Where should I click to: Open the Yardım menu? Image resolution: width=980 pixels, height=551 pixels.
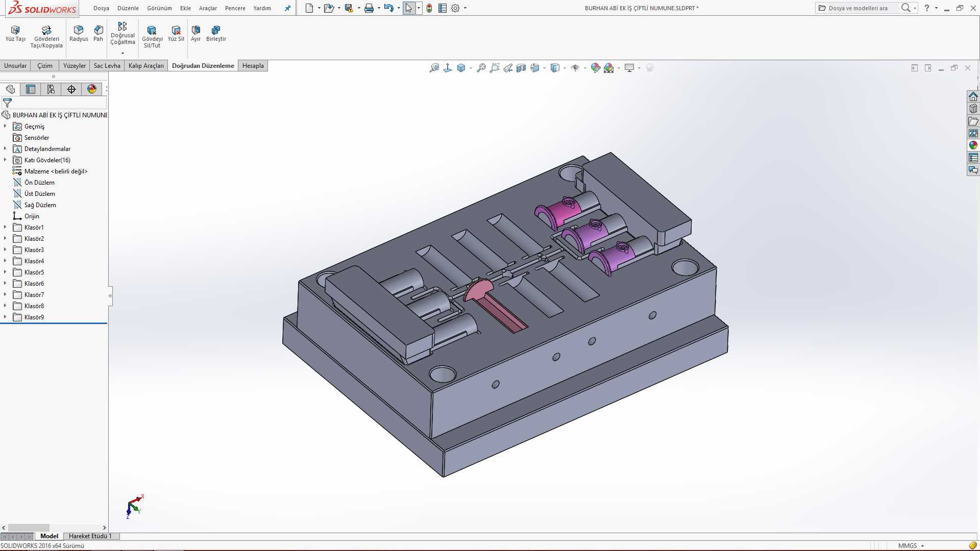(262, 8)
